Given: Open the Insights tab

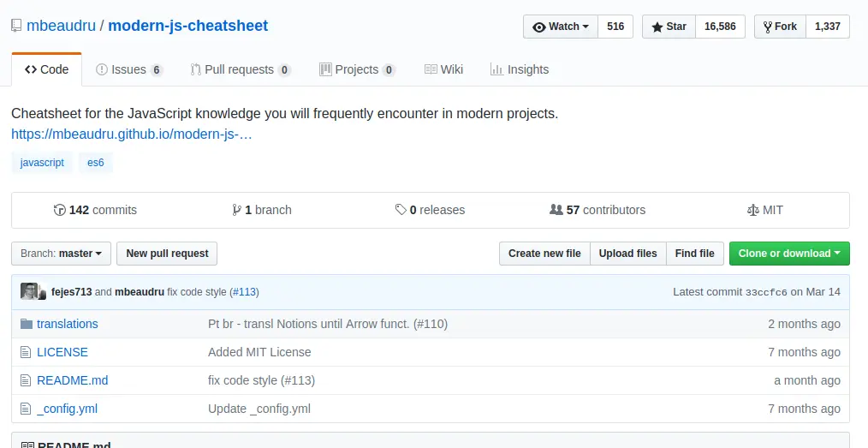Looking at the screenshot, I should pyautogui.click(x=520, y=69).
